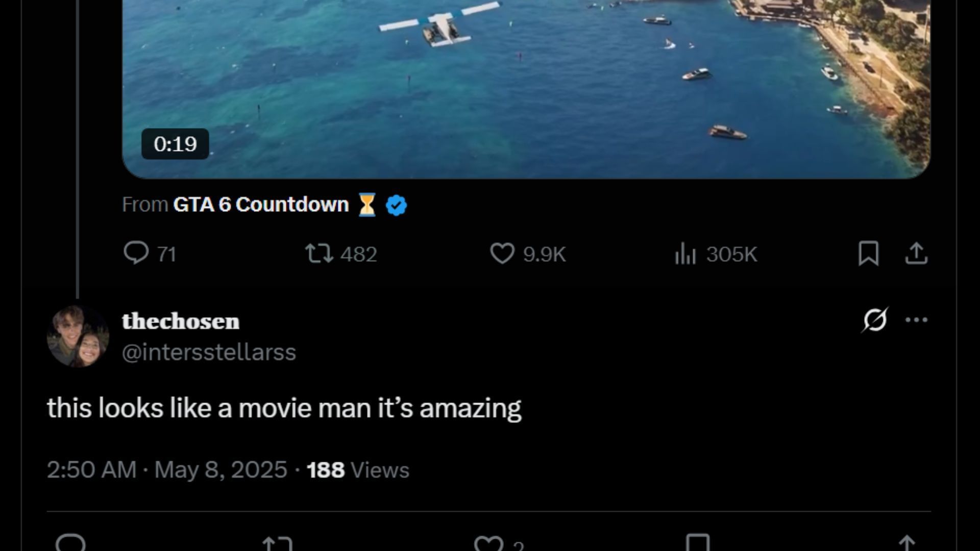Screen dimensions: 980x551
Task: View the 188 Views count details
Action: pyautogui.click(x=358, y=470)
